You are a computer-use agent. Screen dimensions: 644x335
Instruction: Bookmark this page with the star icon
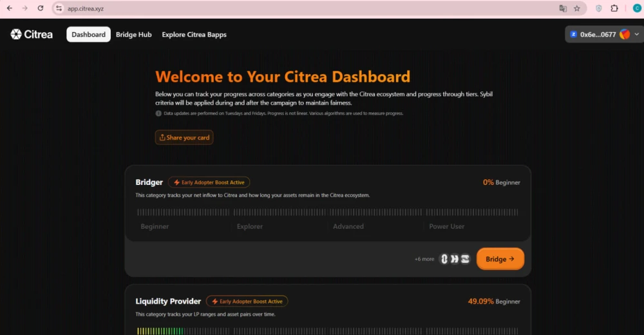577,8
